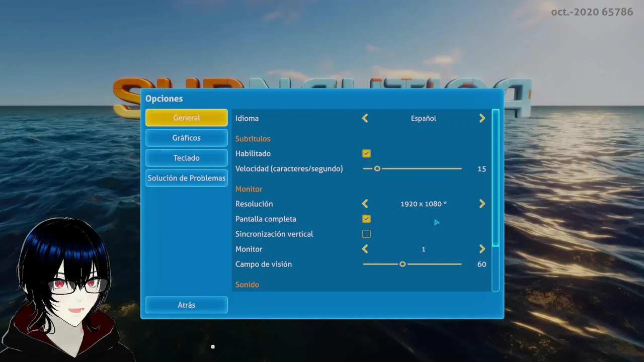
Task: Open the Teclado settings tab
Action: pyautogui.click(x=186, y=158)
